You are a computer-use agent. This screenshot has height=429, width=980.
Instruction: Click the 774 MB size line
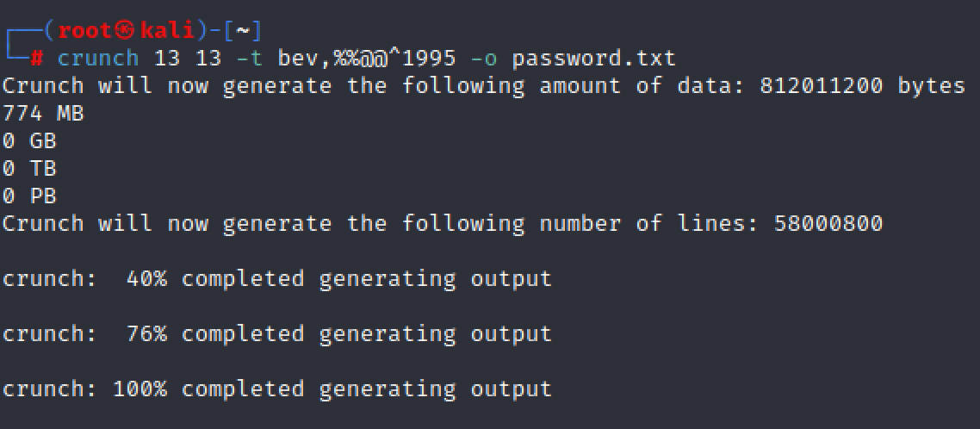tap(43, 114)
